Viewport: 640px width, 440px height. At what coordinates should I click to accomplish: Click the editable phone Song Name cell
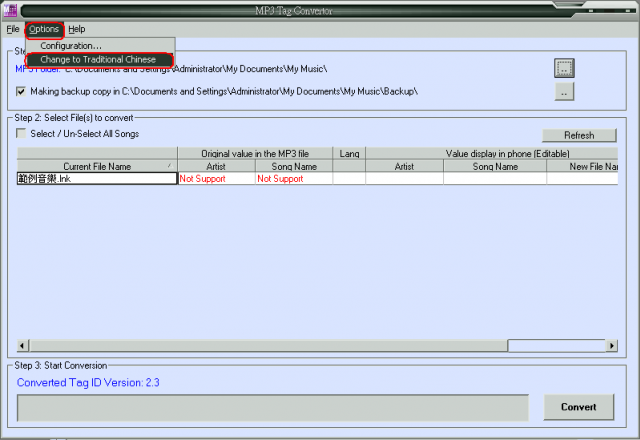495,178
